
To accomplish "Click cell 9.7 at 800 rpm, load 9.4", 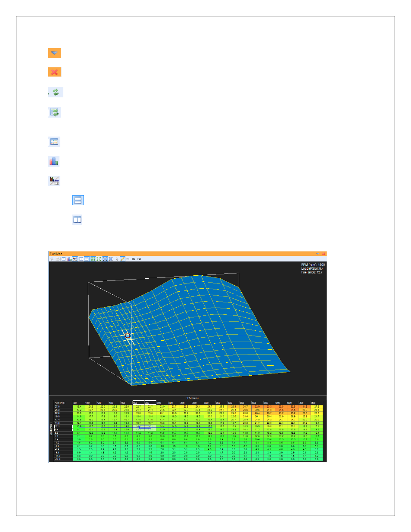I will [x=79, y=429].
